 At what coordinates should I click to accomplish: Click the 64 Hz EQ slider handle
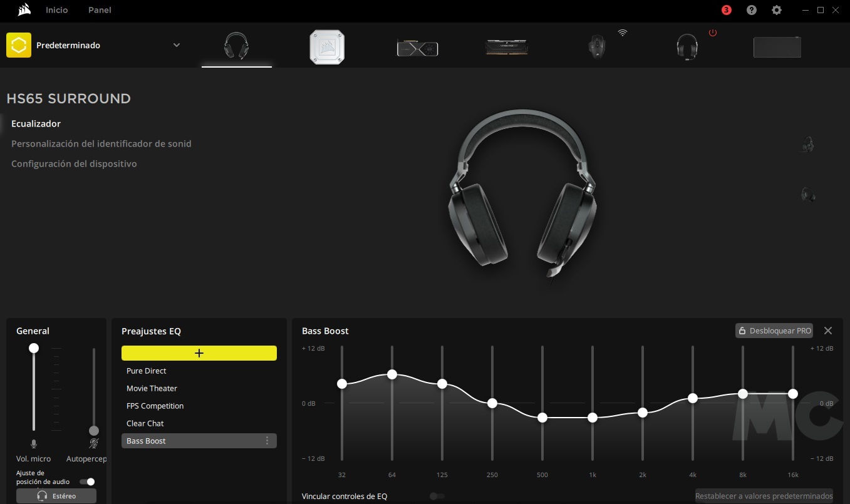[x=392, y=374]
